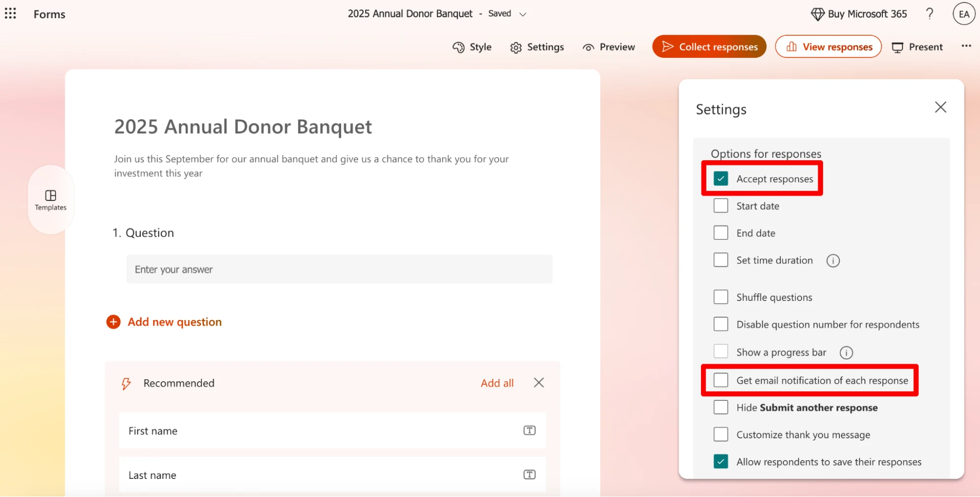This screenshot has width=980, height=497.
Task: Close the Settings panel
Action: (940, 107)
